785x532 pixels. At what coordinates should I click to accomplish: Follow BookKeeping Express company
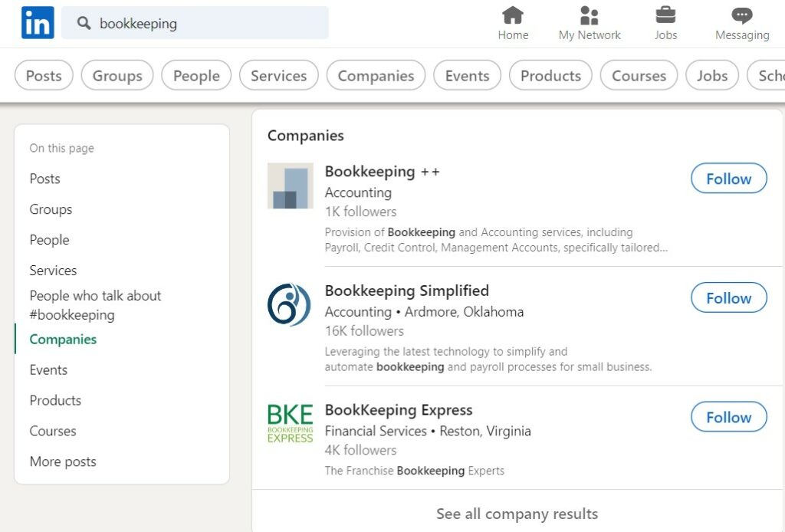tap(728, 417)
